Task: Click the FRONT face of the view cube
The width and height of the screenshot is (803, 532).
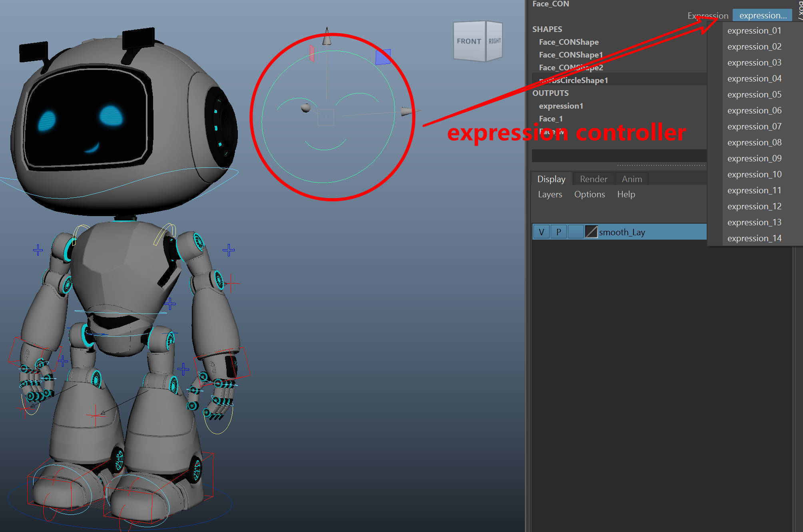Action: (469, 41)
